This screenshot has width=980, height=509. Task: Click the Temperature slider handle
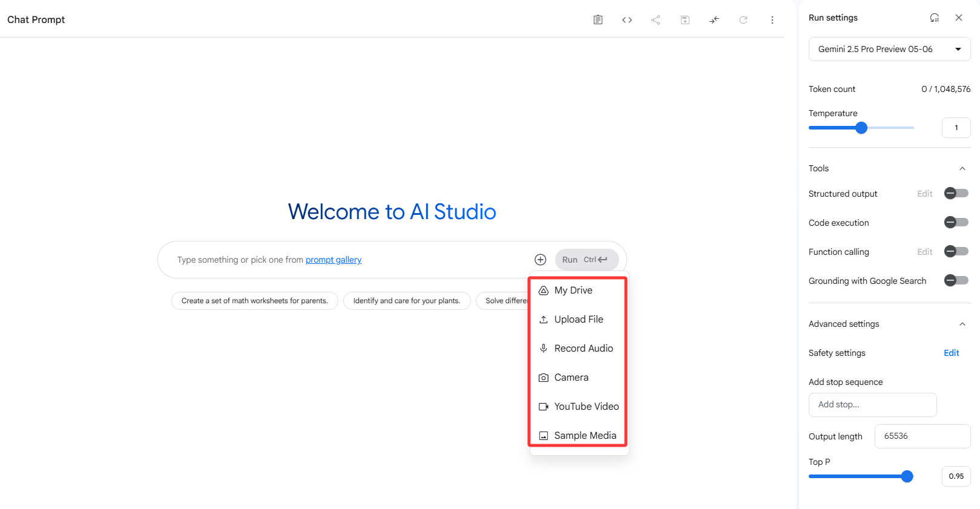(861, 128)
